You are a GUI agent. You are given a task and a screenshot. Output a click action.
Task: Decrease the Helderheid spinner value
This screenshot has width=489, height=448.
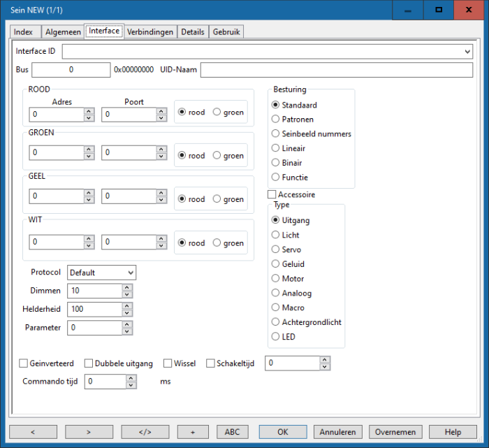[126, 313]
